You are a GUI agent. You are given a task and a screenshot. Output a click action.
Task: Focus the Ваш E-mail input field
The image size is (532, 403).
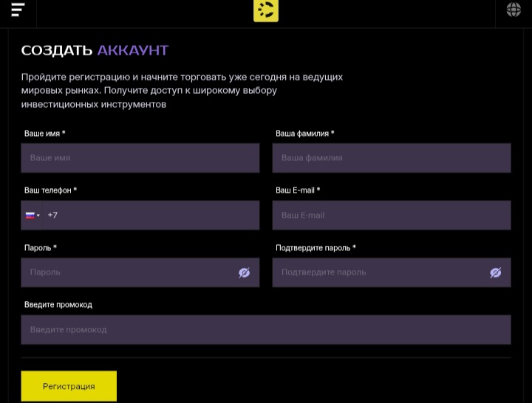click(x=391, y=216)
